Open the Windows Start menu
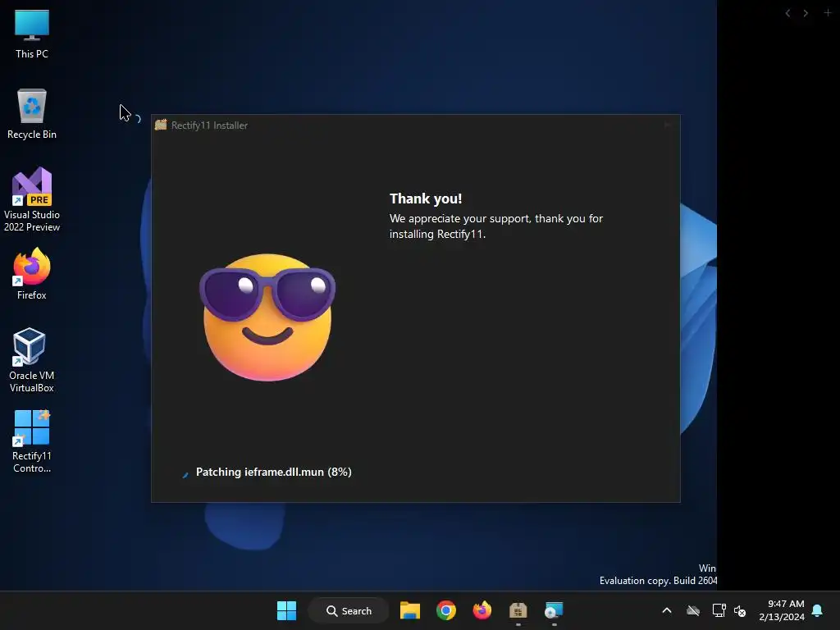 point(286,610)
